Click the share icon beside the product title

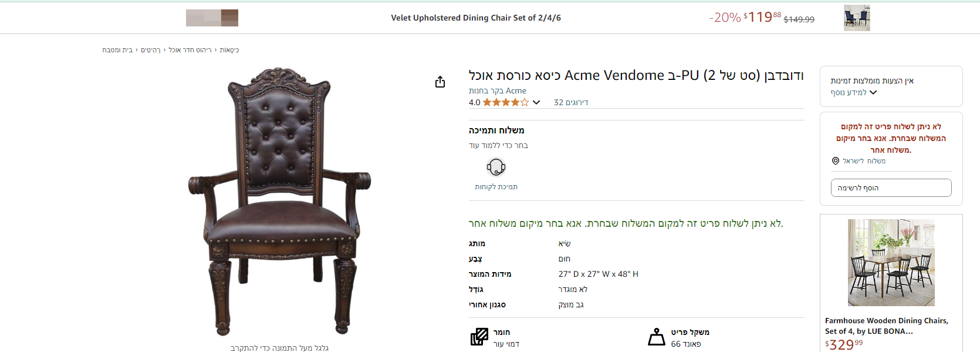440,82
